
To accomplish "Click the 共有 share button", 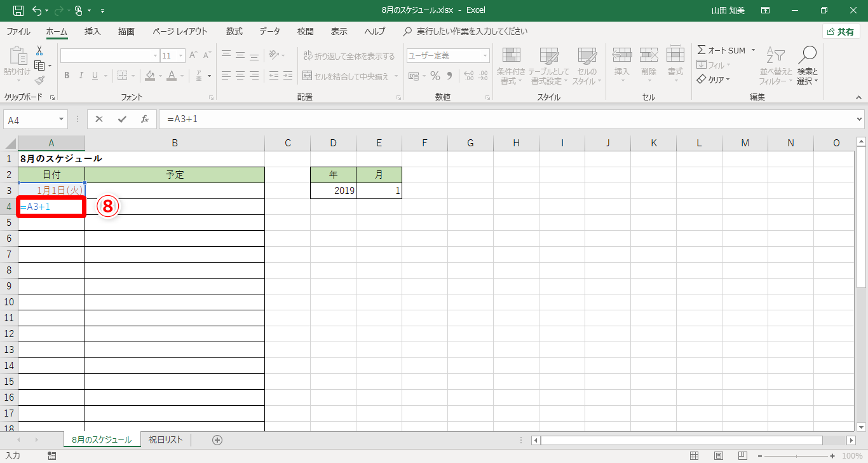I will pos(841,32).
